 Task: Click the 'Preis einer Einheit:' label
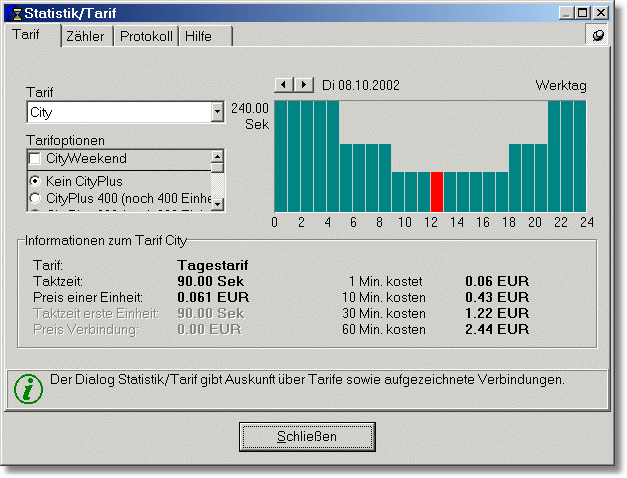pyautogui.click(x=88, y=297)
